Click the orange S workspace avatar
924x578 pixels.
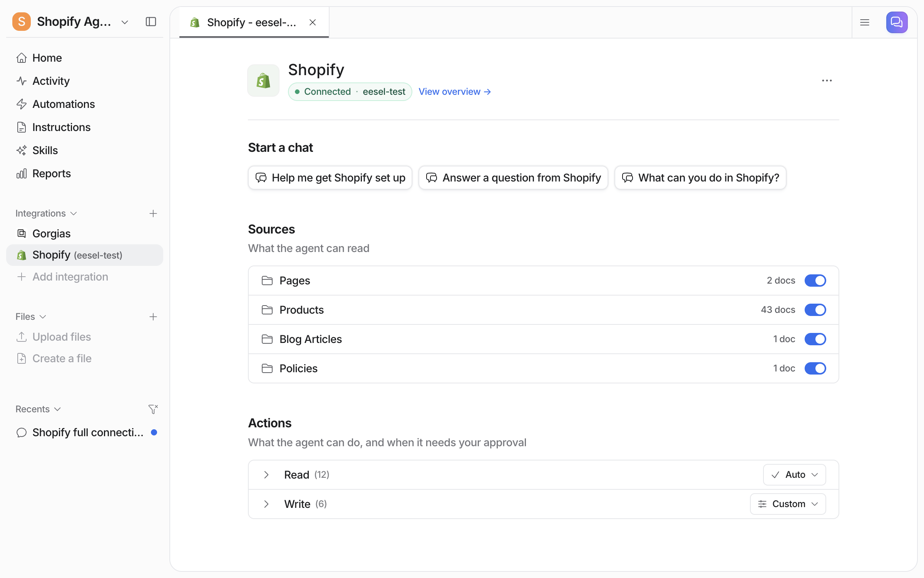click(22, 22)
